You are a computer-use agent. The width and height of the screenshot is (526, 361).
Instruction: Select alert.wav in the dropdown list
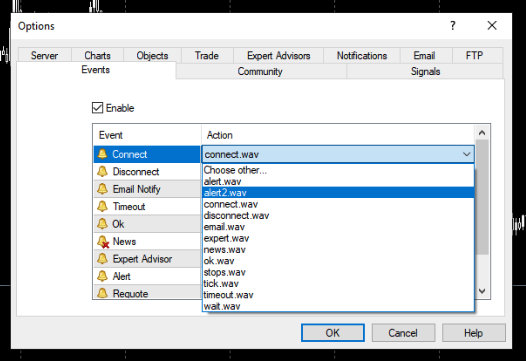[x=338, y=182]
